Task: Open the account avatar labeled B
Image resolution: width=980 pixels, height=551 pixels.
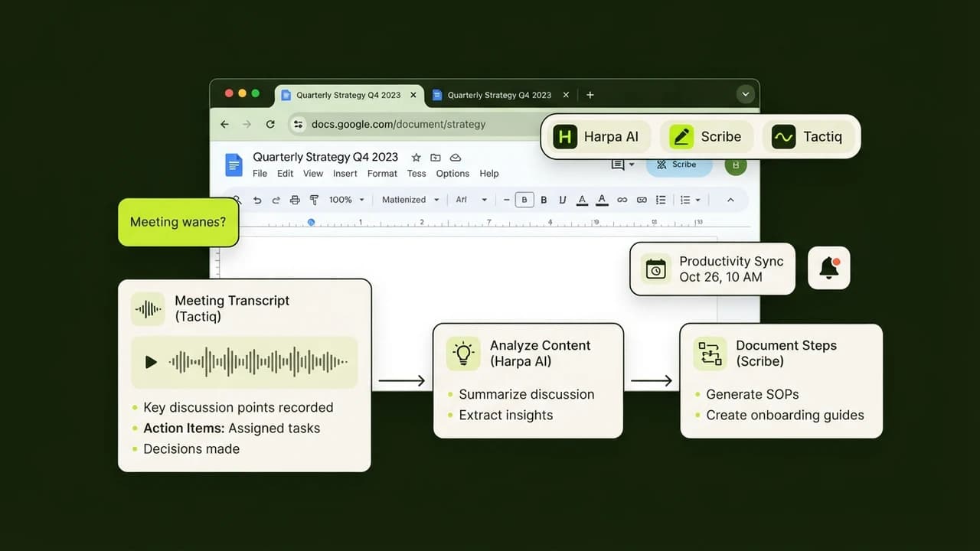Action: click(x=736, y=165)
